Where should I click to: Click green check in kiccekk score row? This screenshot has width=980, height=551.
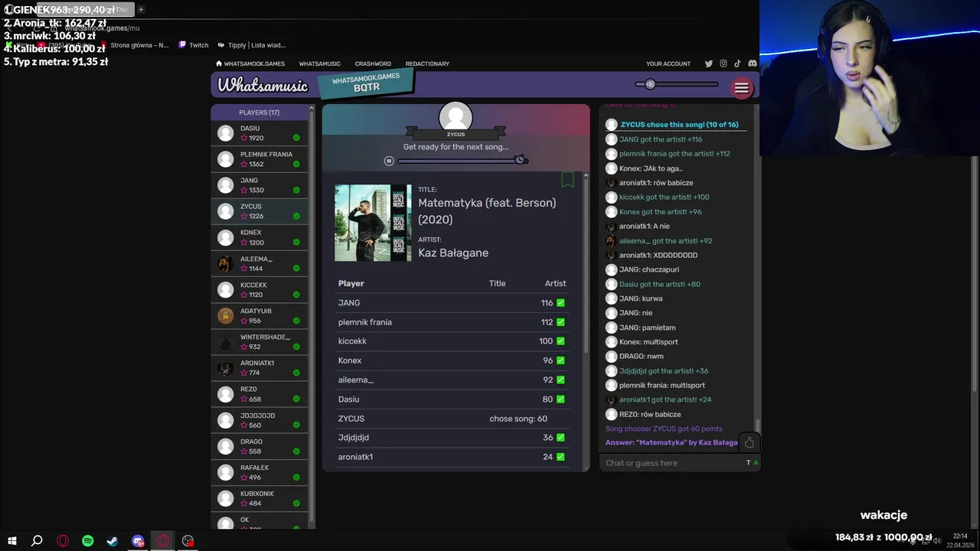click(x=560, y=341)
